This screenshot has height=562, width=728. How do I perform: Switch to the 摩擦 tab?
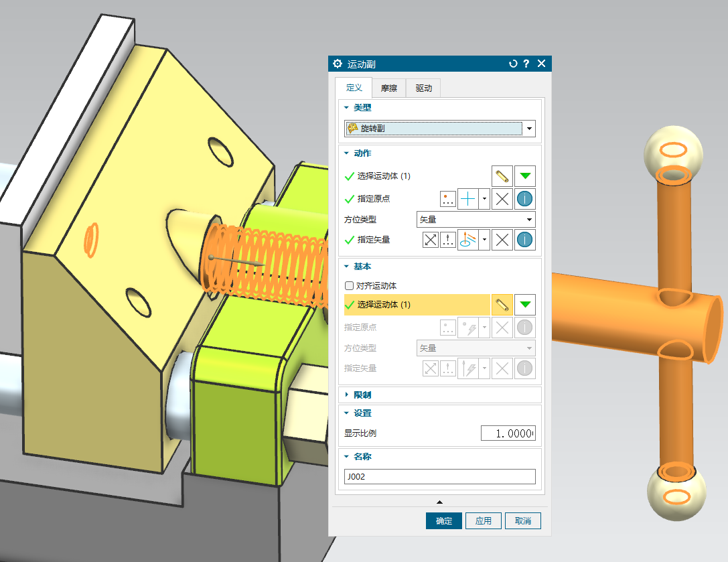(x=389, y=88)
